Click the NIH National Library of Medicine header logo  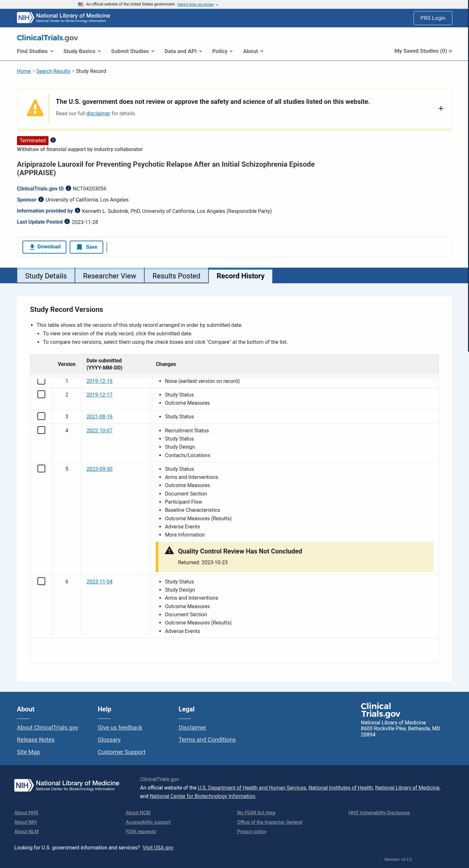[x=64, y=18]
